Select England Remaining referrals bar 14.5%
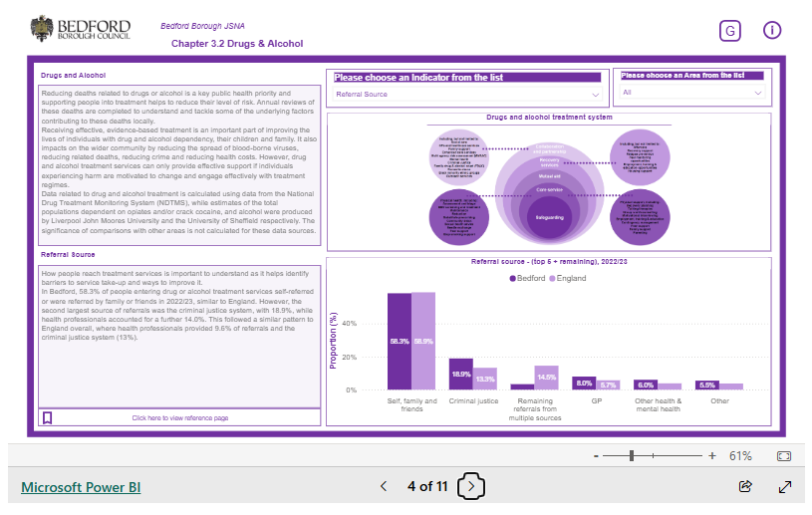Image resolution: width=812 pixels, height=515 pixels. [546, 378]
